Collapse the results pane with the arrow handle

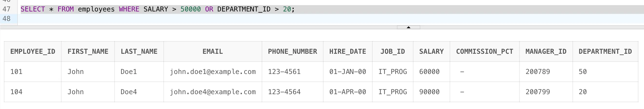408,27
